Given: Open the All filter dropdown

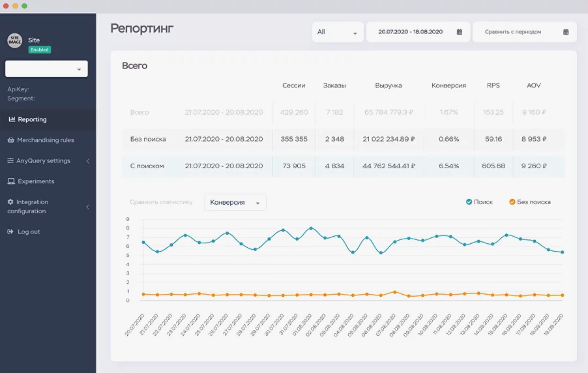Looking at the screenshot, I should (x=338, y=32).
